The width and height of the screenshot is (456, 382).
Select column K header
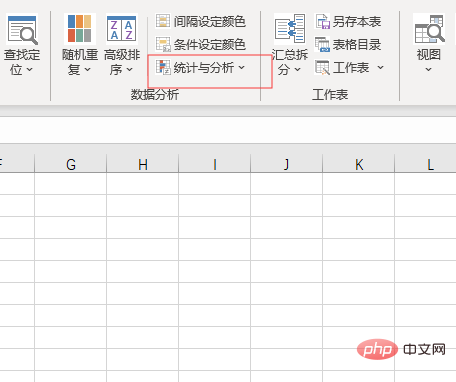[x=359, y=164]
